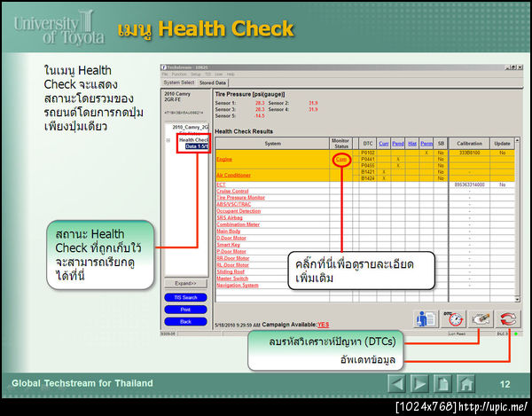This screenshot has width=532, height=416.
Task: Click the results table scroll-up arrow
Action: (x=518, y=140)
